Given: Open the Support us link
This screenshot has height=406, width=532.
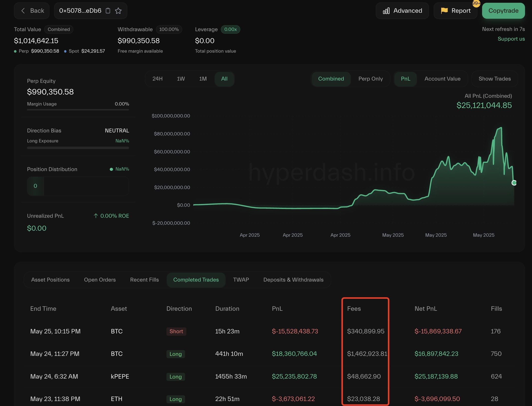Looking at the screenshot, I should (511, 39).
